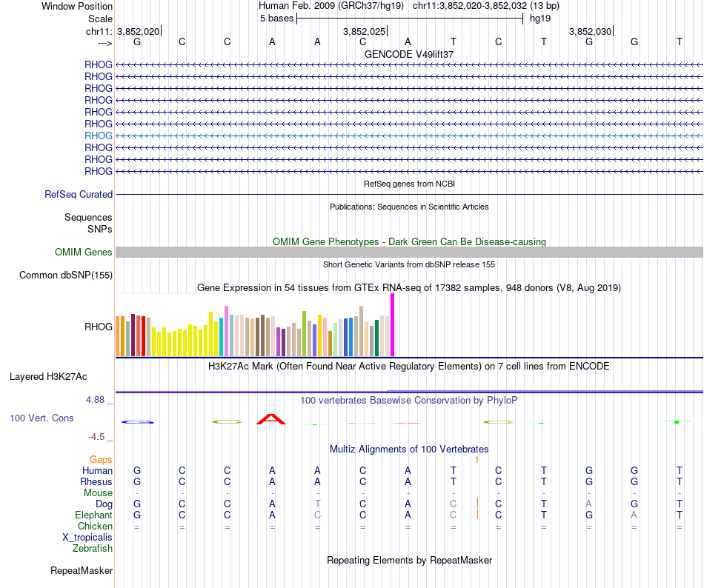Click the gray OMIM Genes bar
The image size is (704, 588).
pyautogui.click(x=409, y=252)
